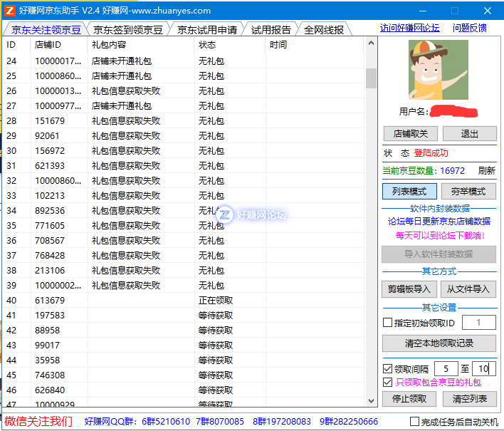504x431 pixels.
Task: Select the 试用报告 tab
Action: 271,30
